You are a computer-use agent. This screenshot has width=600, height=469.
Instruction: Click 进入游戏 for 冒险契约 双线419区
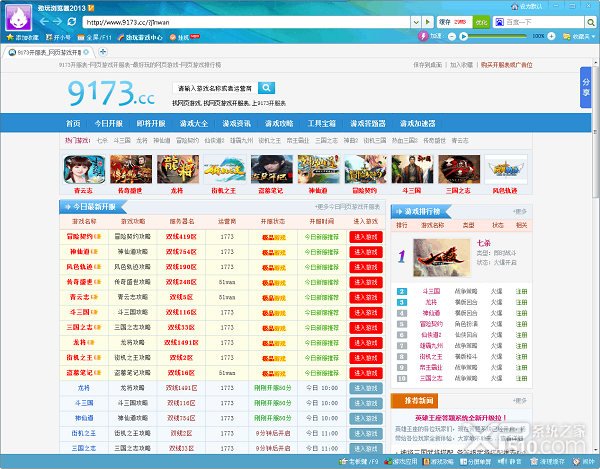point(366,237)
